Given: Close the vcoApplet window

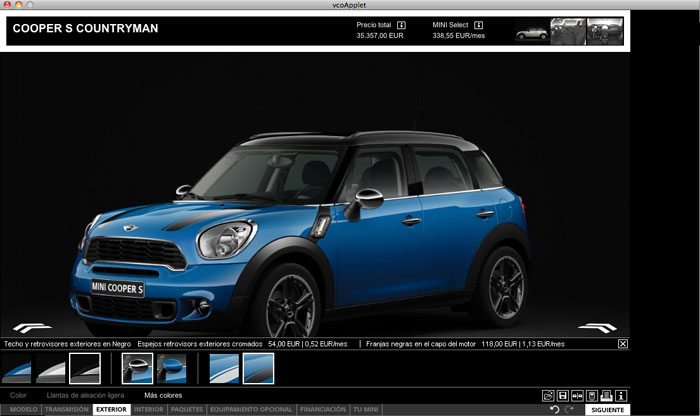Looking at the screenshot, I should click(7, 4).
